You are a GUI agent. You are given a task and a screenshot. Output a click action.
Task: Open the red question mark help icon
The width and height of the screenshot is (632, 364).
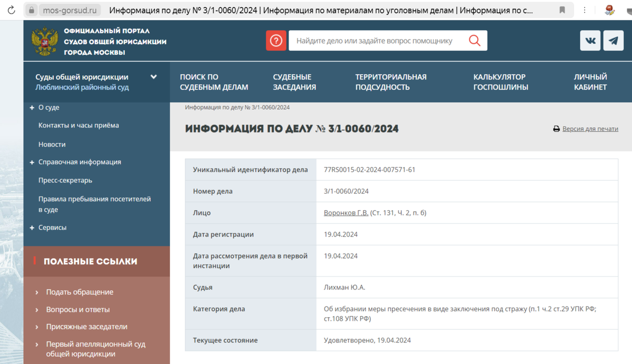click(x=276, y=40)
